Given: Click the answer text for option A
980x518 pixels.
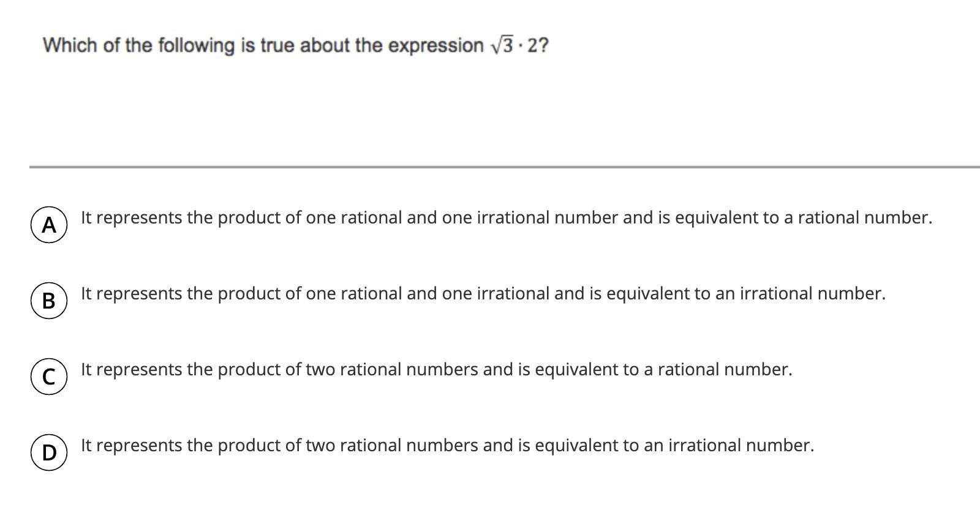Looking at the screenshot, I should pos(507,218).
